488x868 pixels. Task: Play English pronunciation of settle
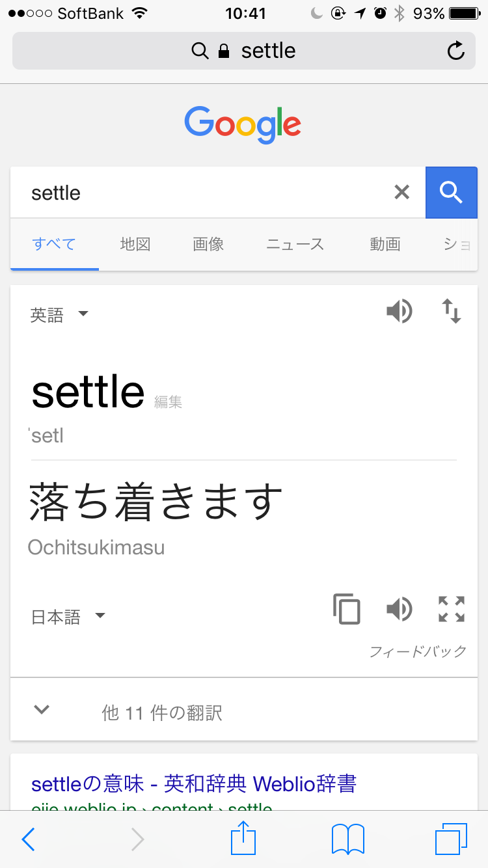(399, 312)
